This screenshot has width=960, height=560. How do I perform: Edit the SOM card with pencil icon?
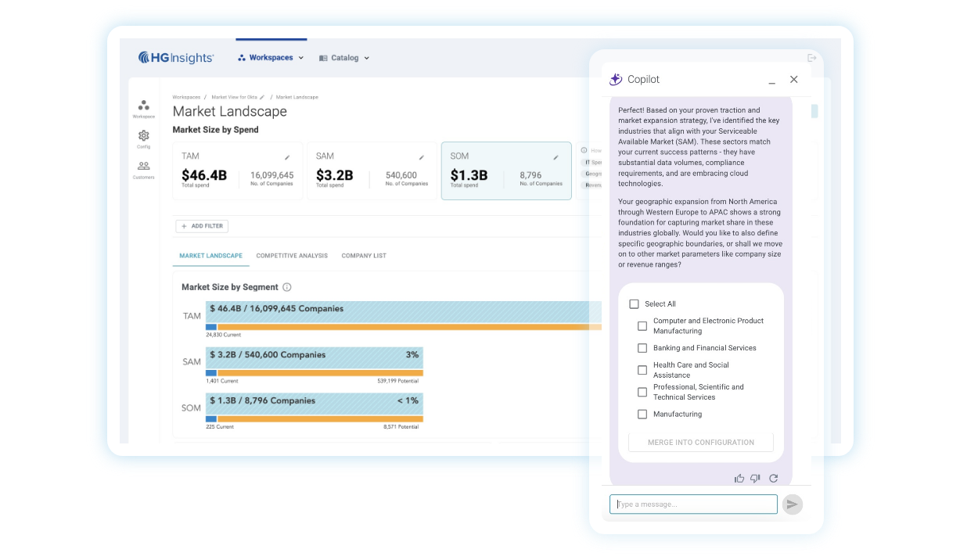pos(556,157)
